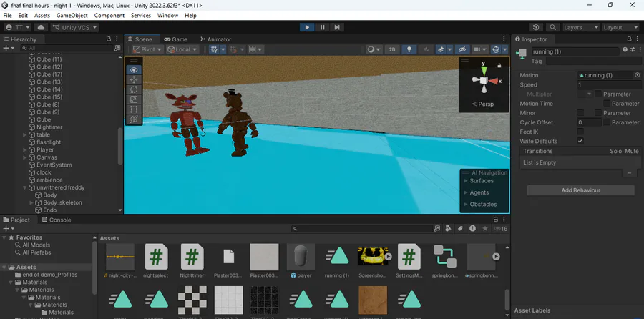The height and width of the screenshot is (319, 644).
Task: Select the nightselect script asset
Action: coord(156,260)
